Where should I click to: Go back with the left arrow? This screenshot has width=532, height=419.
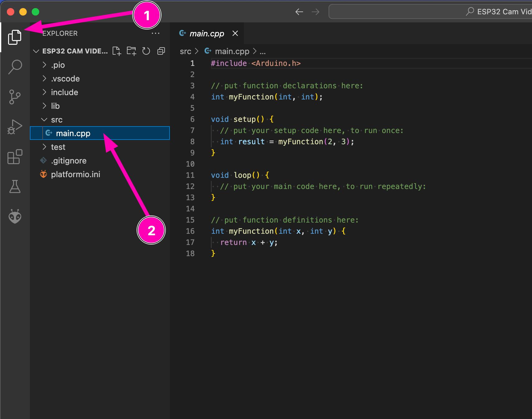299,12
